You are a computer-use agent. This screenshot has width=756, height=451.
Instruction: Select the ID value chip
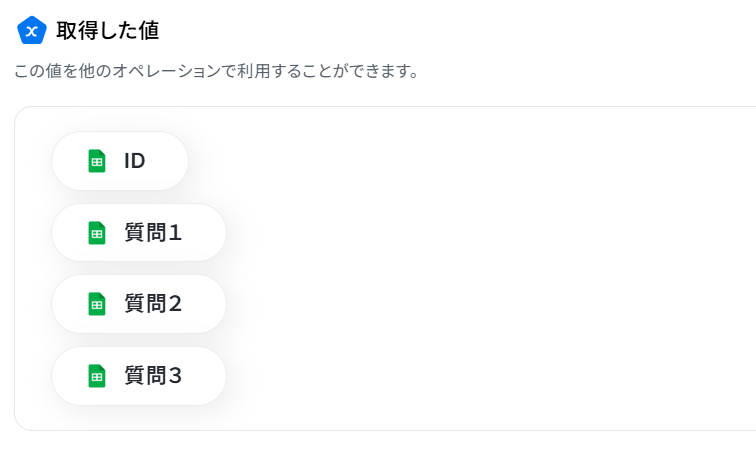120,161
